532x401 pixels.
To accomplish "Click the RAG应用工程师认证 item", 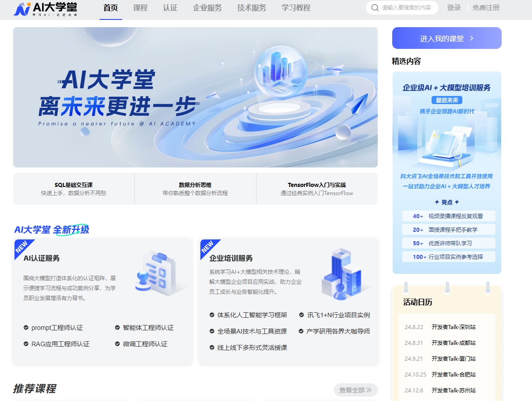I will coord(61,344).
